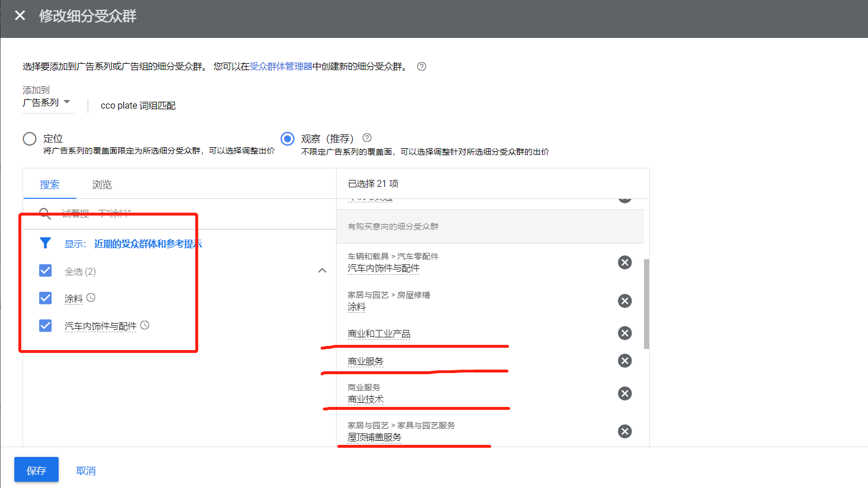Open help icon next to Observation option
Screen dimensions: 868x488
coord(367,138)
